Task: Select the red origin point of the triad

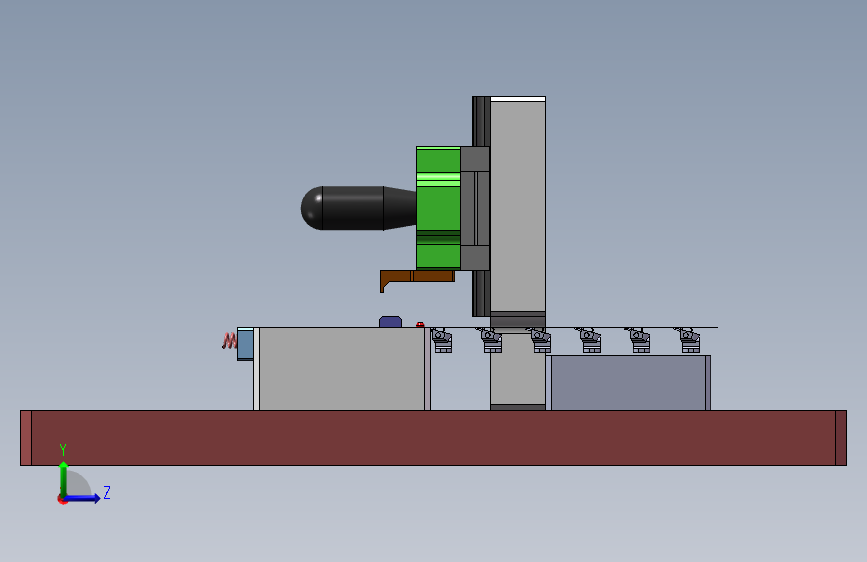Action: coord(62,499)
